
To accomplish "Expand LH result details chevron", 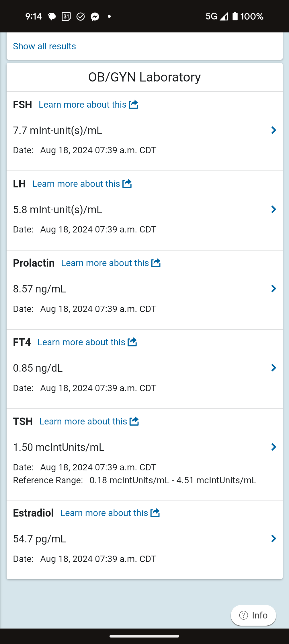I will coord(274,210).
